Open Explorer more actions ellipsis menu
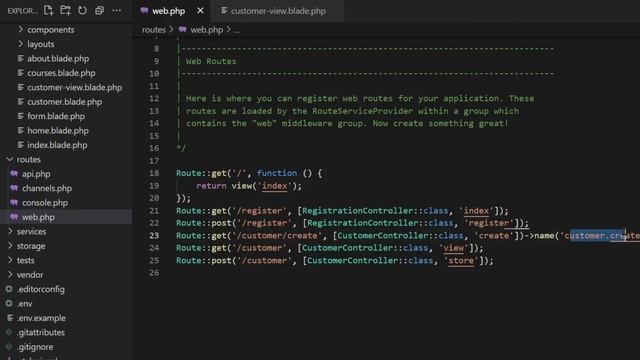 [117, 11]
